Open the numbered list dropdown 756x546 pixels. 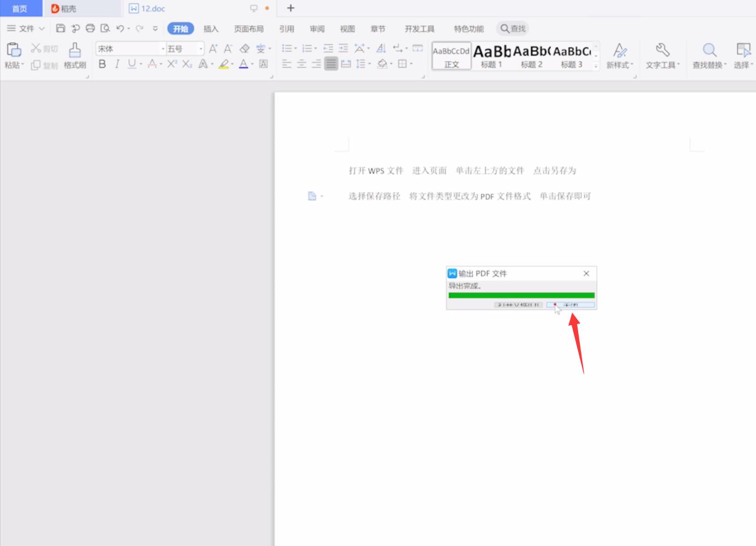[315, 49]
